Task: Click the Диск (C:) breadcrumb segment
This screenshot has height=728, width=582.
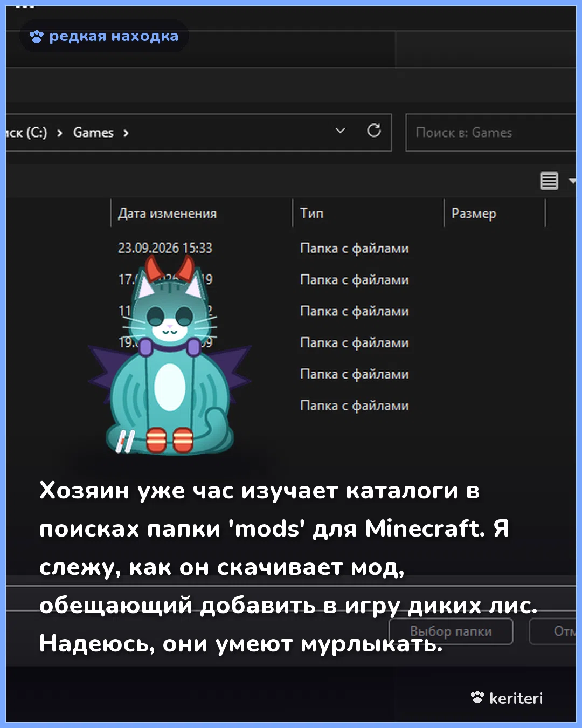Action: (26, 133)
